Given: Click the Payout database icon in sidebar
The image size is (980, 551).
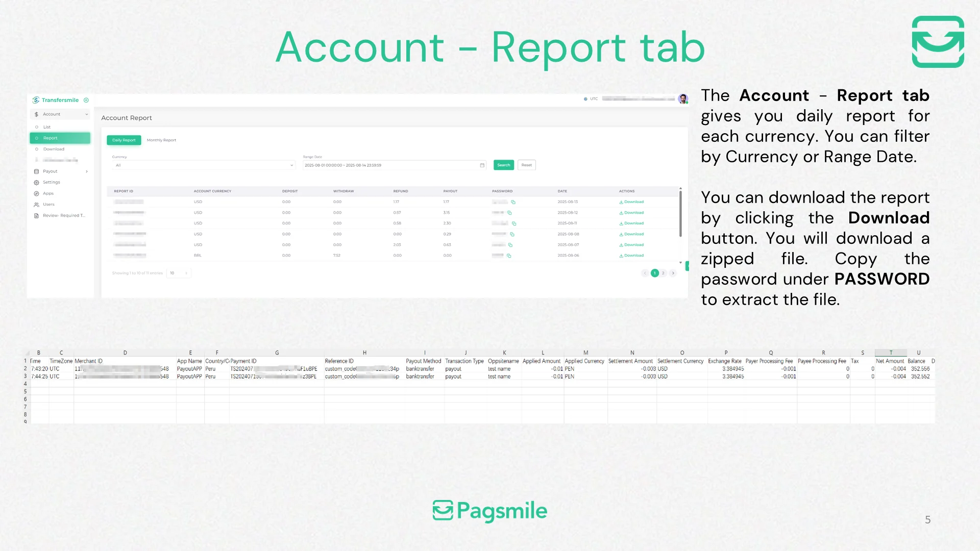Looking at the screenshot, I should [36, 171].
